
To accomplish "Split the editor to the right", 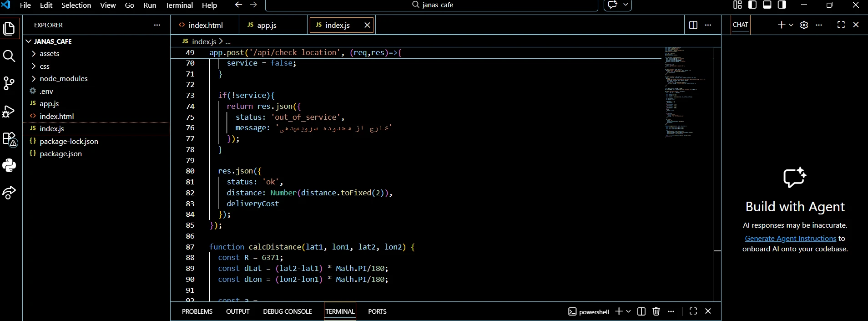I will pos(693,25).
